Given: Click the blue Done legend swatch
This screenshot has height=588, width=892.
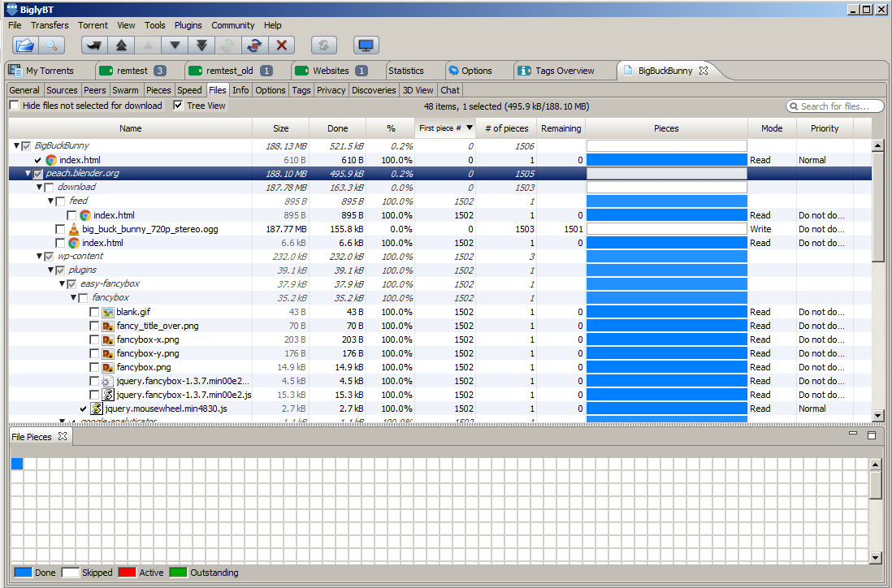Looking at the screenshot, I should click(23, 573).
